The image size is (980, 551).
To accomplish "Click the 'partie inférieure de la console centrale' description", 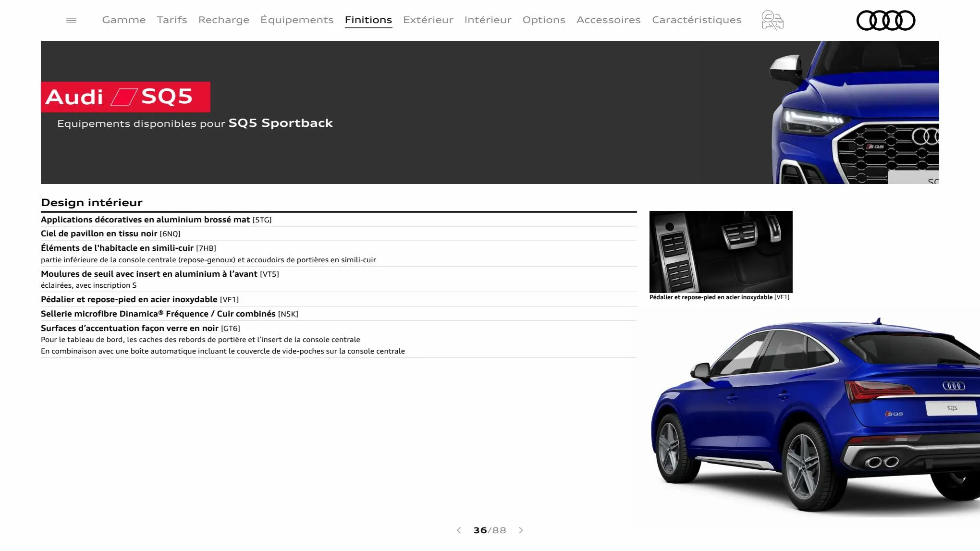I will 208,260.
